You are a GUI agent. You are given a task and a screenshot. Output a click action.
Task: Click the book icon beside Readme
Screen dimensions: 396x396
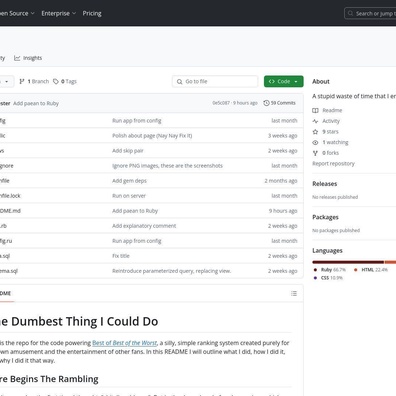[x=315, y=110]
